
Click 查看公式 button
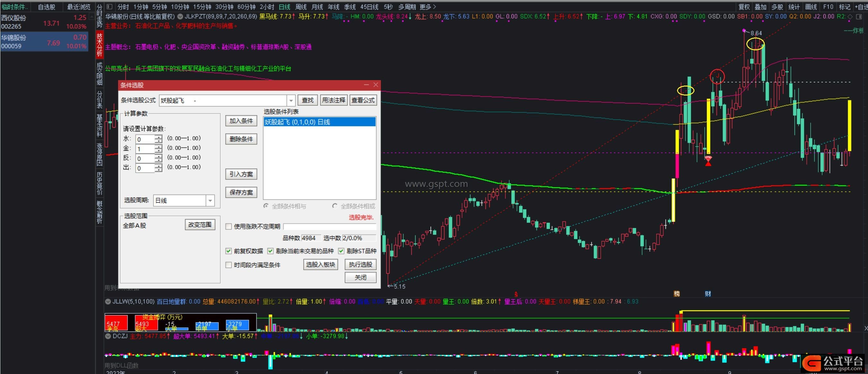[363, 100]
